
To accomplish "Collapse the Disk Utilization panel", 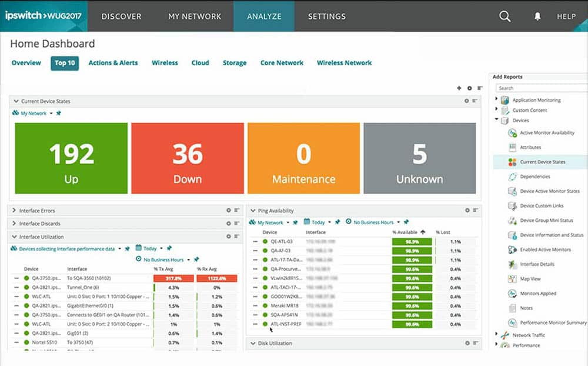I will [x=253, y=343].
